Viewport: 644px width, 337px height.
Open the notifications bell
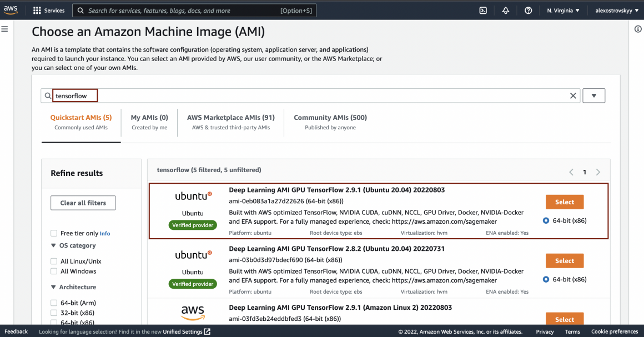click(x=505, y=11)
